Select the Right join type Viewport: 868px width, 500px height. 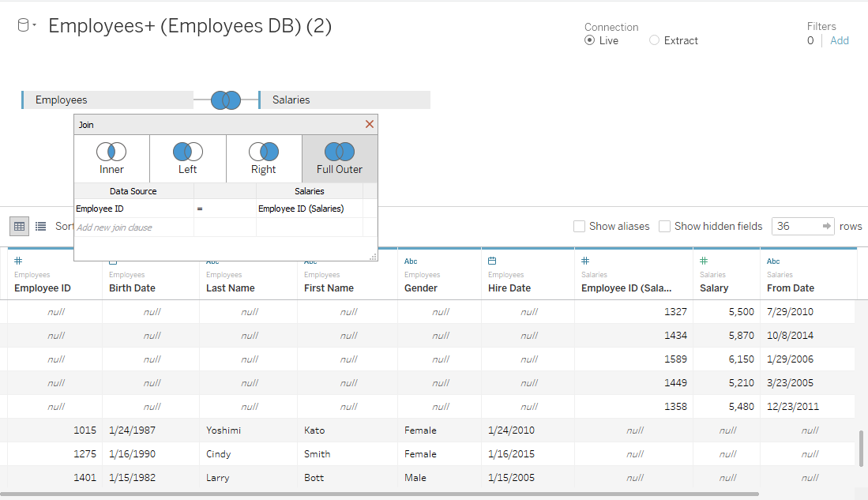(263, 158)
